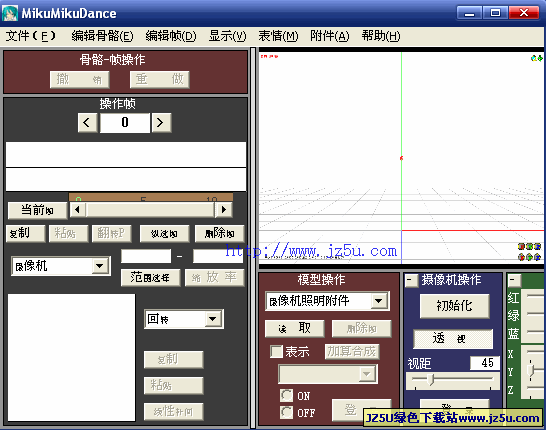Open the 文件(F) menu
This screenshot has height=430, width=546.
[30, 36]
